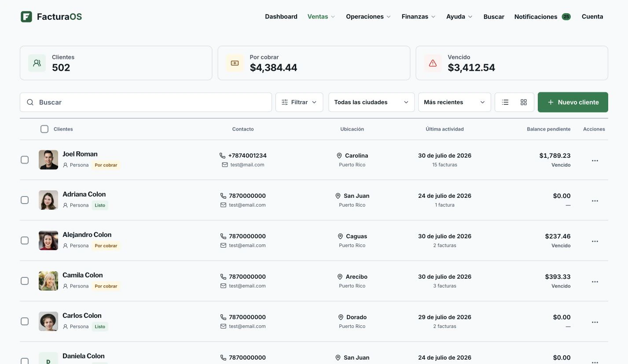Click mail icon in Camila Colon row

[x=223, y=286]
